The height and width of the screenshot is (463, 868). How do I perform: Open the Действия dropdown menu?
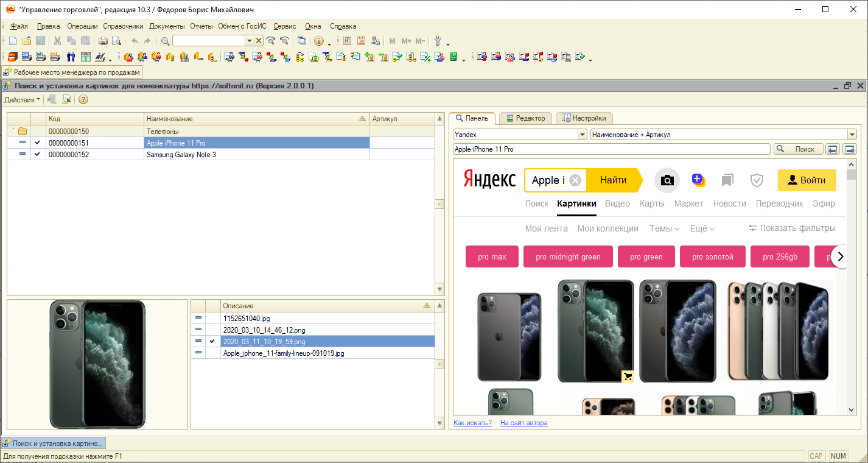(23, 99)
